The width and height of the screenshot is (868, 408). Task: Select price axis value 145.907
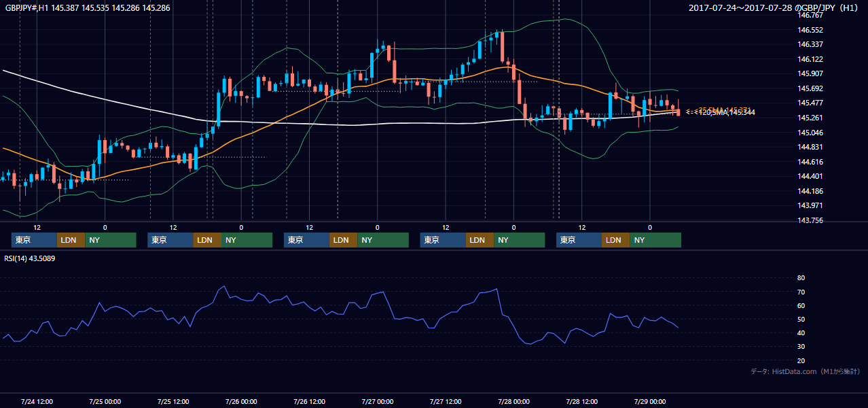810,73
